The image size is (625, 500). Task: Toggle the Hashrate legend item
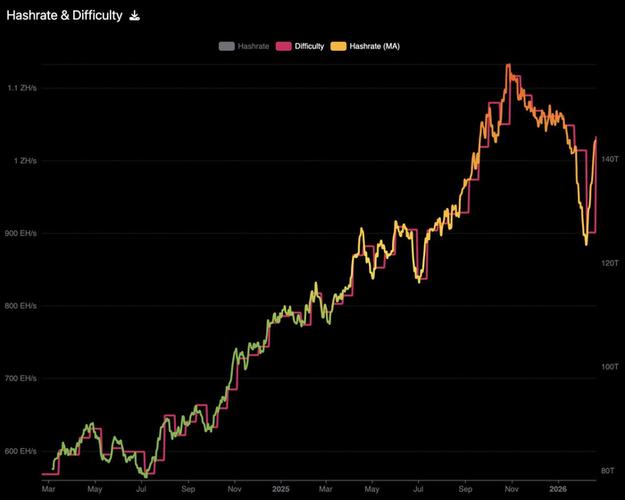pyautogui.click(x=244, y=46)
